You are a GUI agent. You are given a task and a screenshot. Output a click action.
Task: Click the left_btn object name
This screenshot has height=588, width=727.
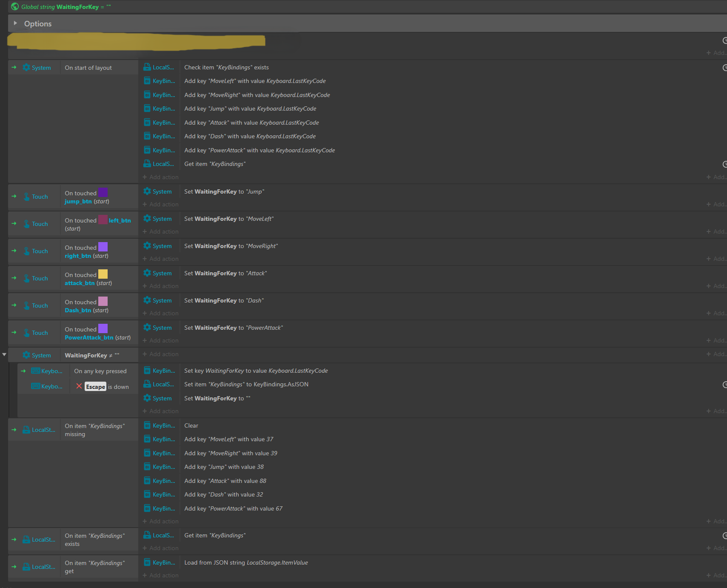[120, 220]
